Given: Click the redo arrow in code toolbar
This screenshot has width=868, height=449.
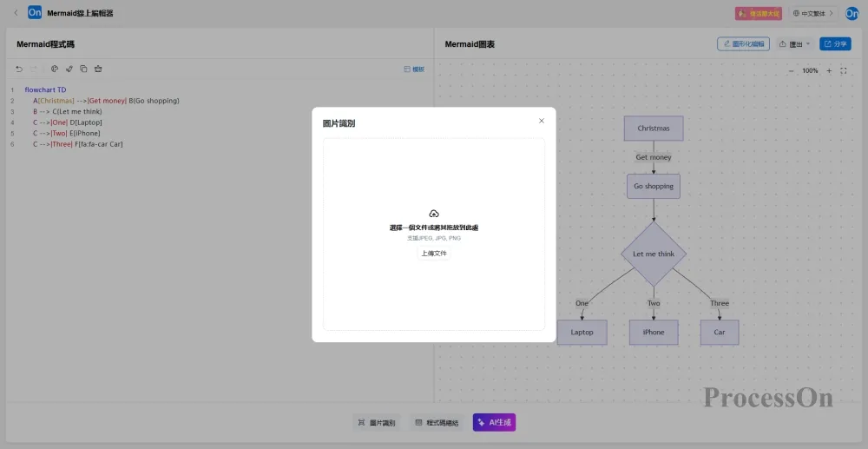Looking at the screenshot, I should (35, 69).
